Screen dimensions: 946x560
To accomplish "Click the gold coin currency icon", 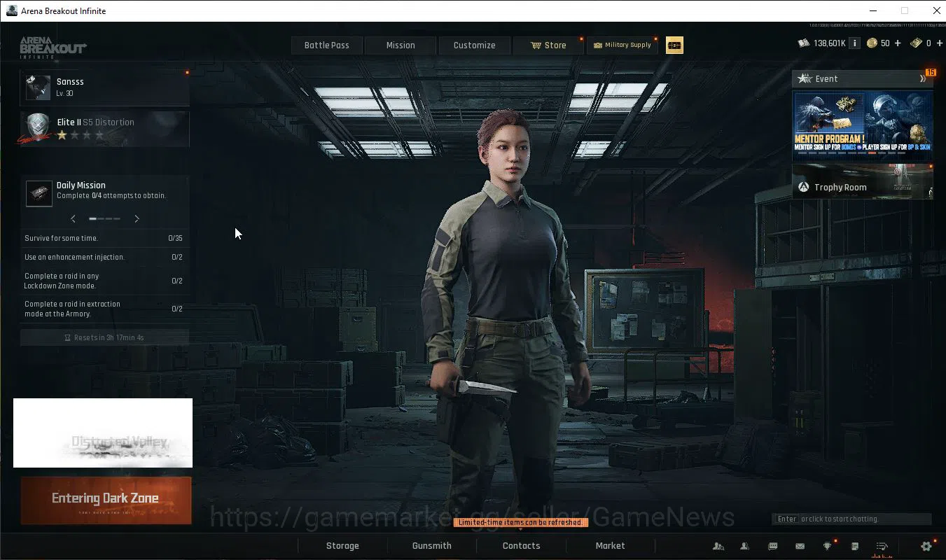I will point(872,43).
